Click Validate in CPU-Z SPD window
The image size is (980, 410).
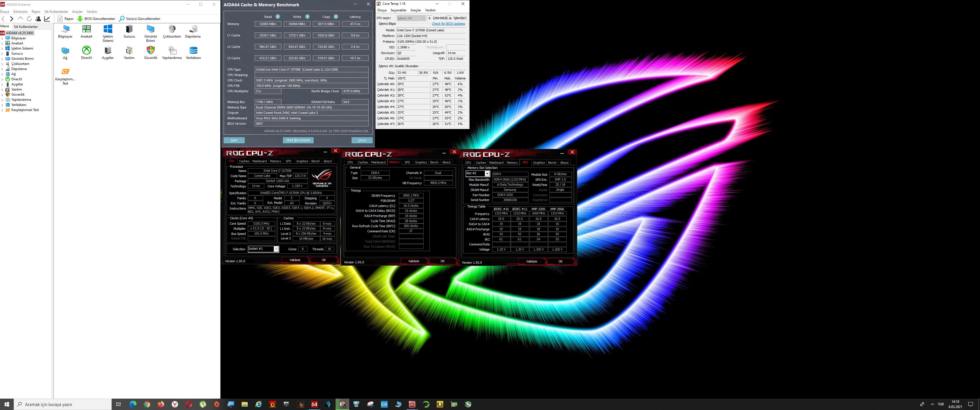point(532,262)
